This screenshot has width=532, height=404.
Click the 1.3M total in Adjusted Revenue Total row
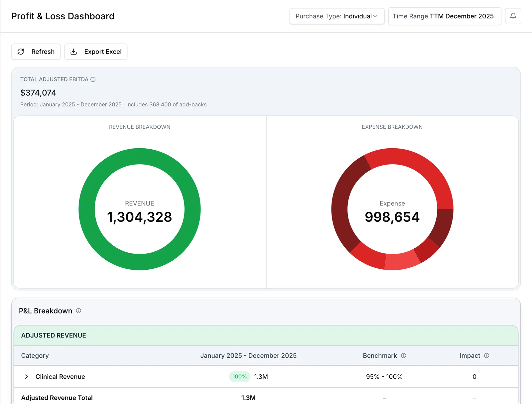pos(248,398)
